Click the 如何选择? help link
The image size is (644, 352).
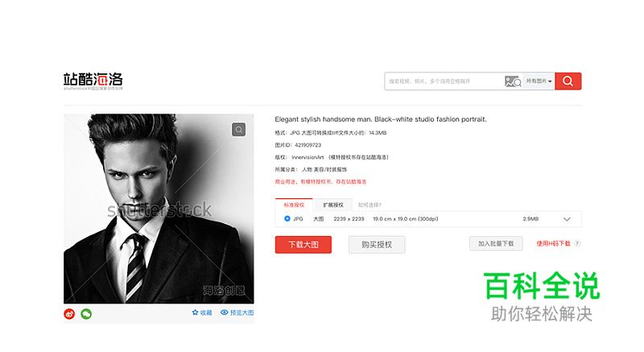click(369, 205)
